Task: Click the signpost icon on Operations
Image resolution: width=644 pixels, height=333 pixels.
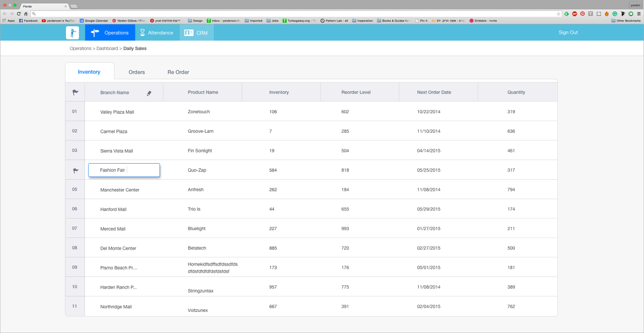Action: click(x=94, y=32)
